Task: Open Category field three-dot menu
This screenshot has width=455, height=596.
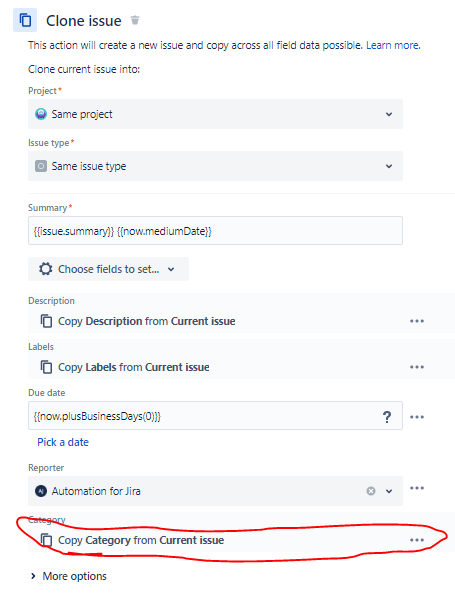Action: [417, 540]
